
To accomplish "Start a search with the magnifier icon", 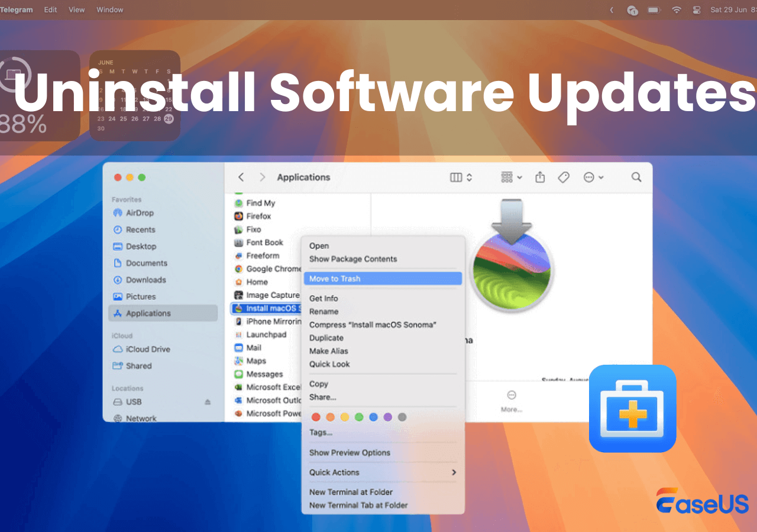I will (x=636, y=177).
